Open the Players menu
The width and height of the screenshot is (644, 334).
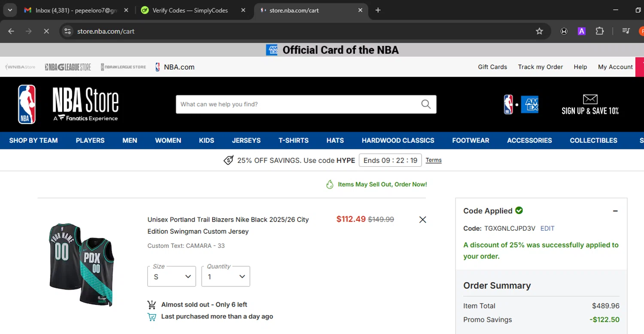point(90,140)
